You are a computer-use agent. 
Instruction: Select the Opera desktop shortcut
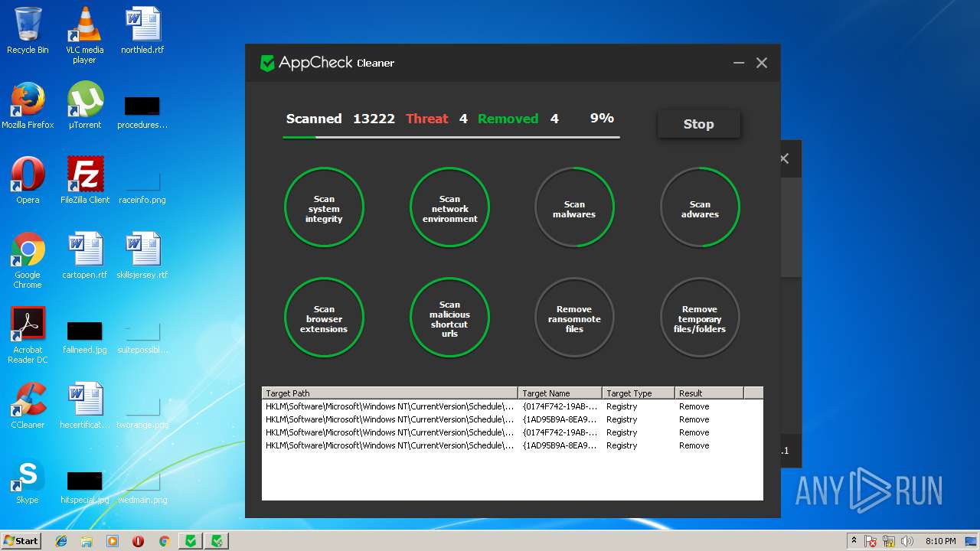click(28, 181)
